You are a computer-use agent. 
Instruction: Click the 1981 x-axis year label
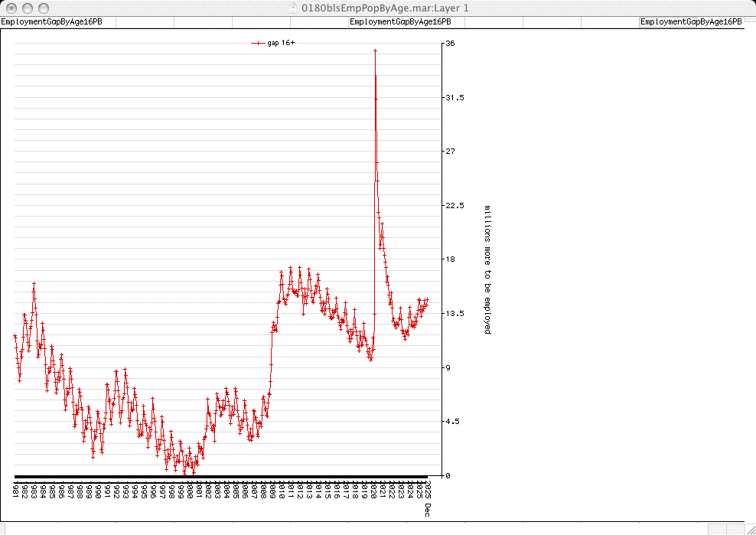(15, 489)
